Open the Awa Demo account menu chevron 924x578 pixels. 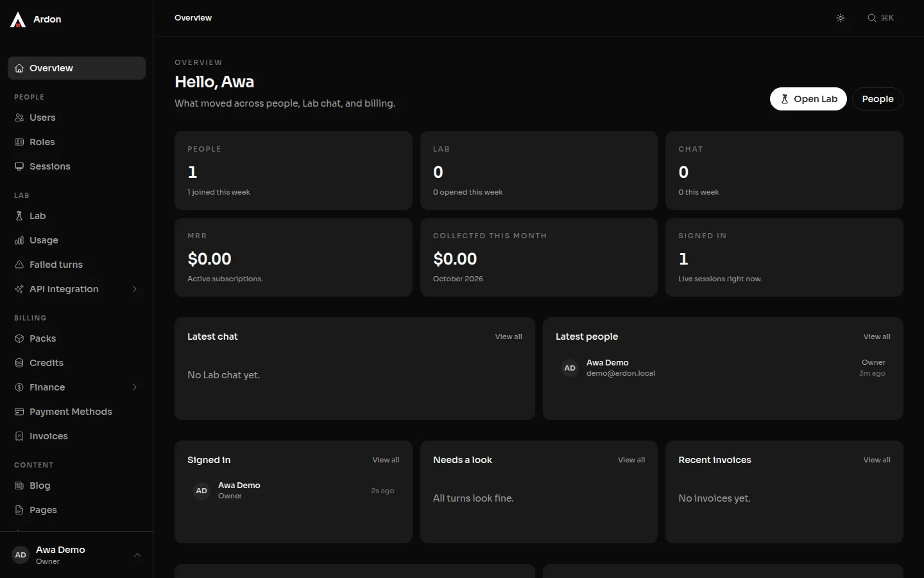[137, 555]
